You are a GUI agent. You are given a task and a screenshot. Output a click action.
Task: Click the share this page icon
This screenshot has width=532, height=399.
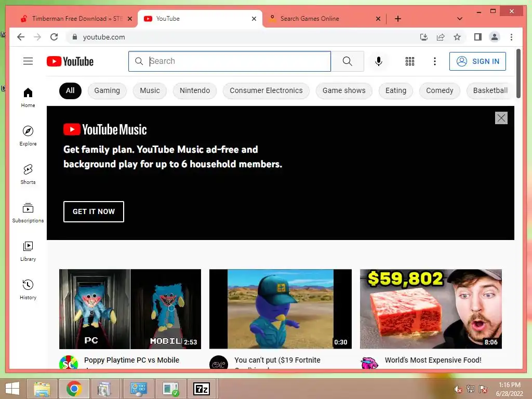[x=441, y=37]
